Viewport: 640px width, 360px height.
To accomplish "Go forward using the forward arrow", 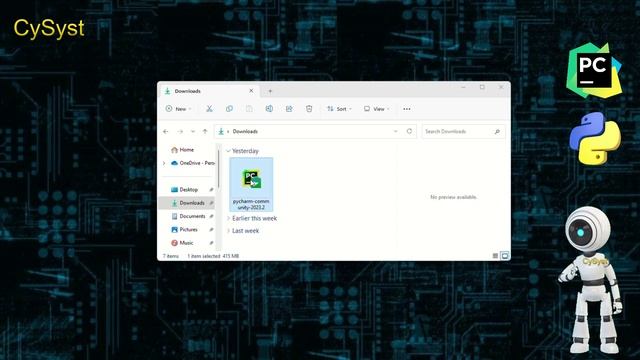I will 180,131.
